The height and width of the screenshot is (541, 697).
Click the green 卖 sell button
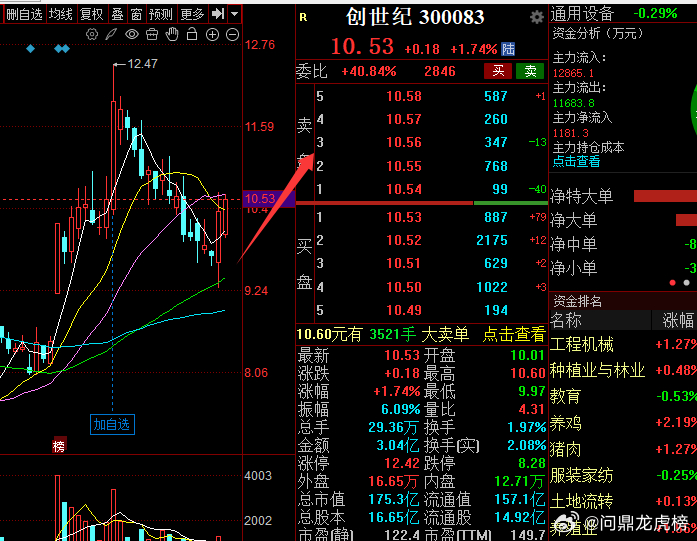point(530,71)
